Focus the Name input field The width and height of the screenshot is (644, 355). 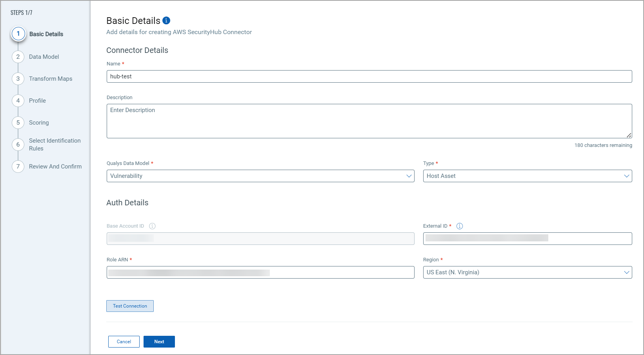point(369,76)
